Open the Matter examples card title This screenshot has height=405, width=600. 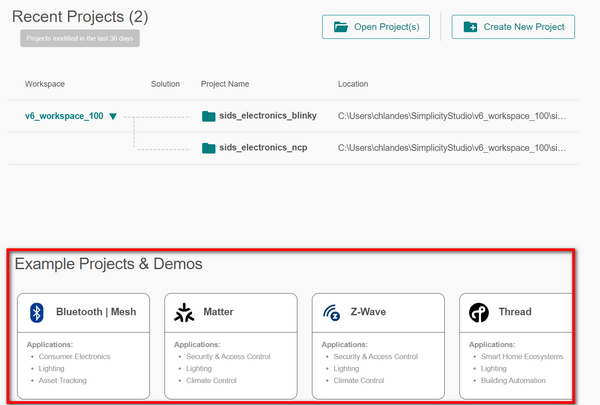[218, 312]
